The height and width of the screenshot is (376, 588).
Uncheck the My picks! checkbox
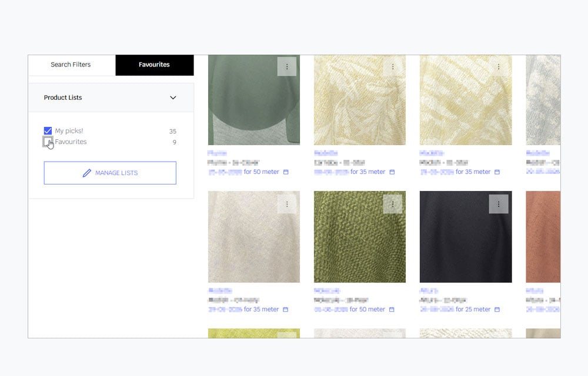tap(48, 130)
